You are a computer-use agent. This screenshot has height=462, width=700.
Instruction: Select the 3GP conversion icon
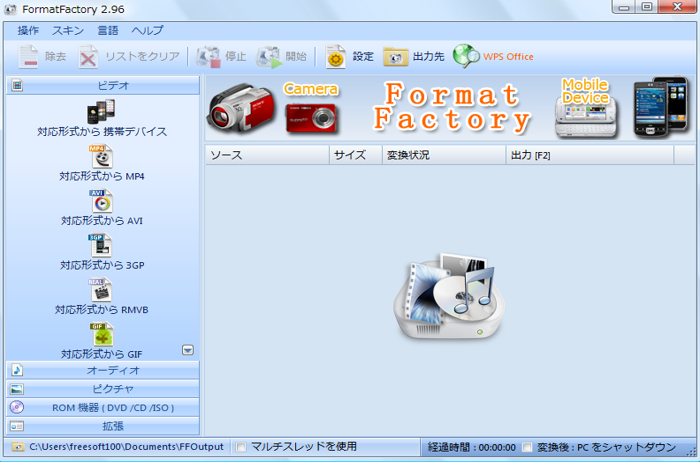click(x=100, y=245)
